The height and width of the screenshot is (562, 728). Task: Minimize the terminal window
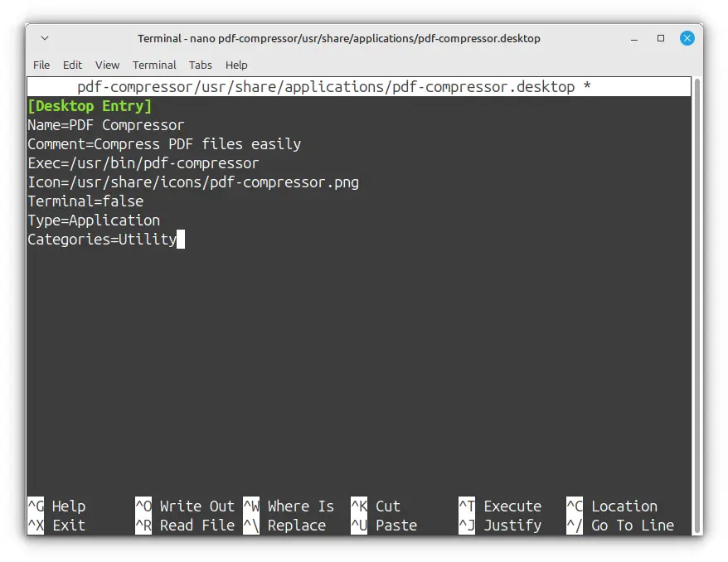tap(635, 38)
